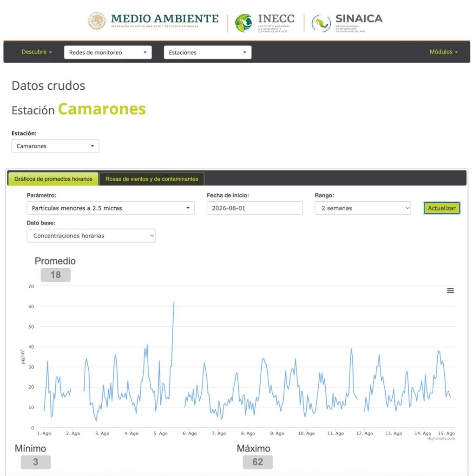Open the Descubre menu
473x476 pixels.
pyautogui.click(x=37, y=52)
